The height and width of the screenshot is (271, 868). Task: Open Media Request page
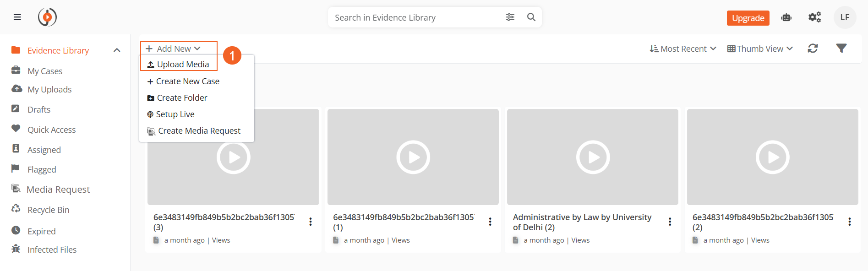click(58, 190)
